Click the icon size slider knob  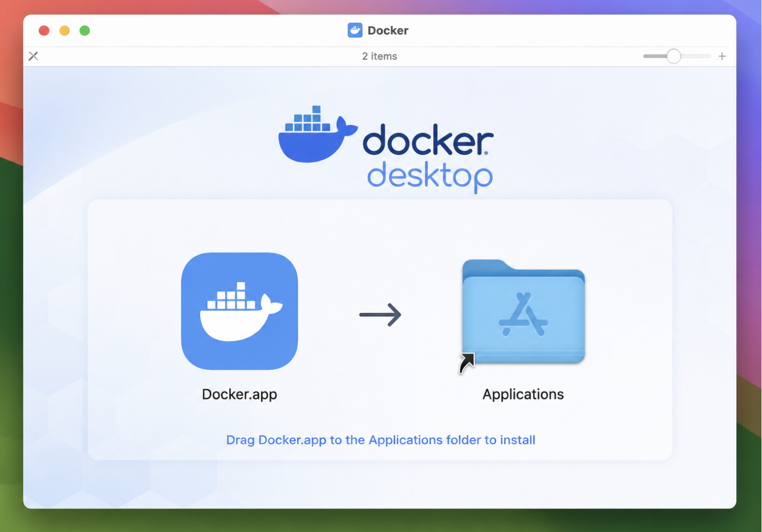coord(674,56)
